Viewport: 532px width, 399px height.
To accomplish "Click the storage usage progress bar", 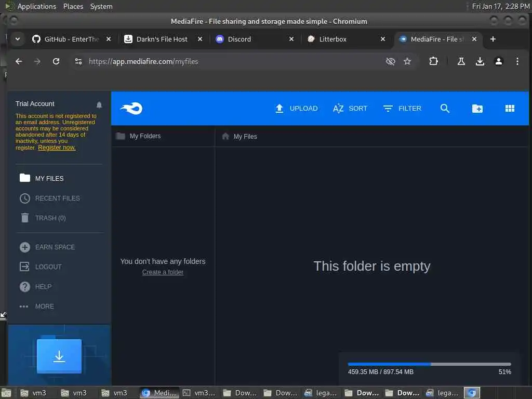I will click(429, 364).
